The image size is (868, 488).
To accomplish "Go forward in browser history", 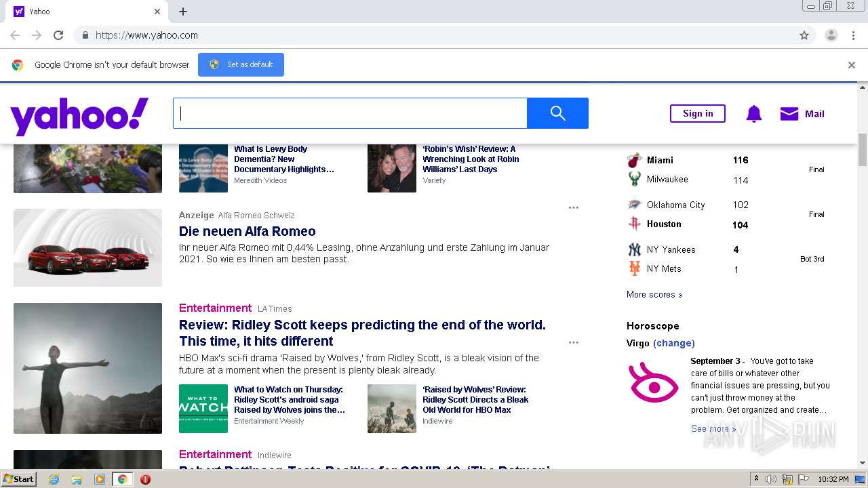I will (37, 35).
